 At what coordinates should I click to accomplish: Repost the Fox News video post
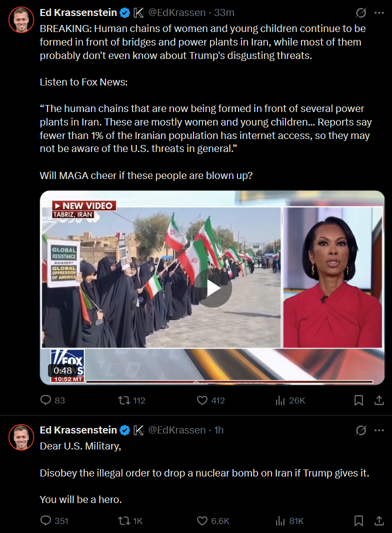pos(131,400)
